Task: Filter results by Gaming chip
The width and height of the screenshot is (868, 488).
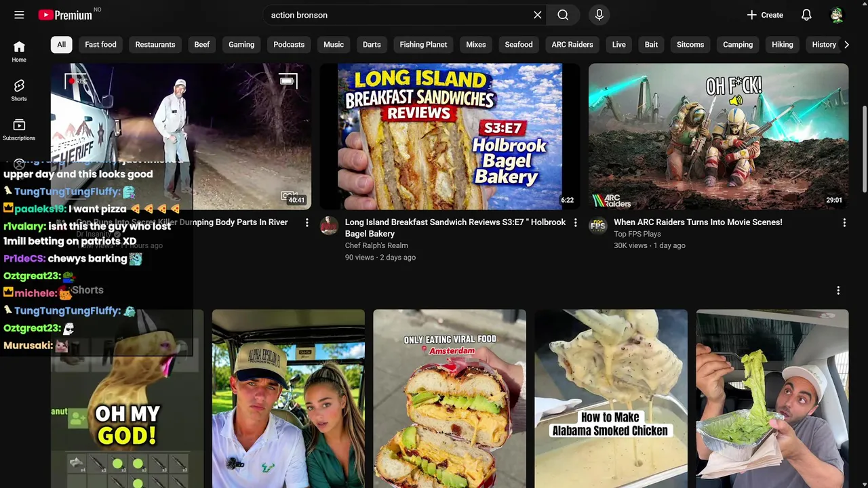Action: point(241,45)
